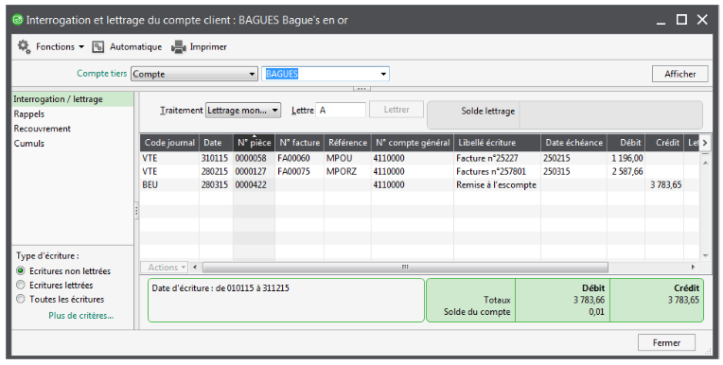Click the splitter handle above the table

pyautogui.click(x=362, y=89)
